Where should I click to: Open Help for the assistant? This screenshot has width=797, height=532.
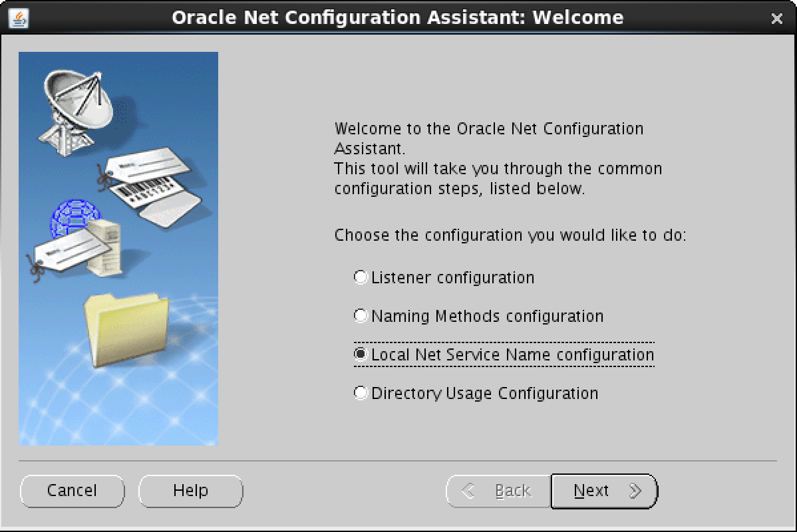190,491
